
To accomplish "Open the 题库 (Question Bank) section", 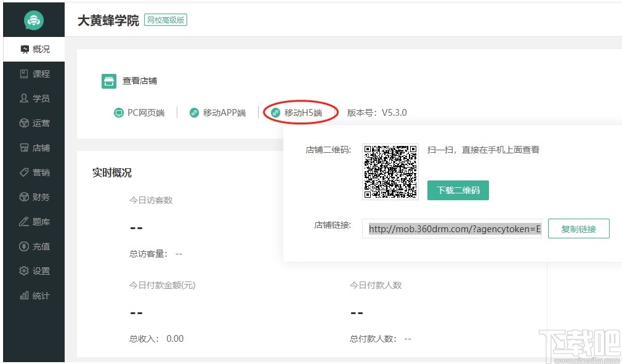I will [34, 221].
